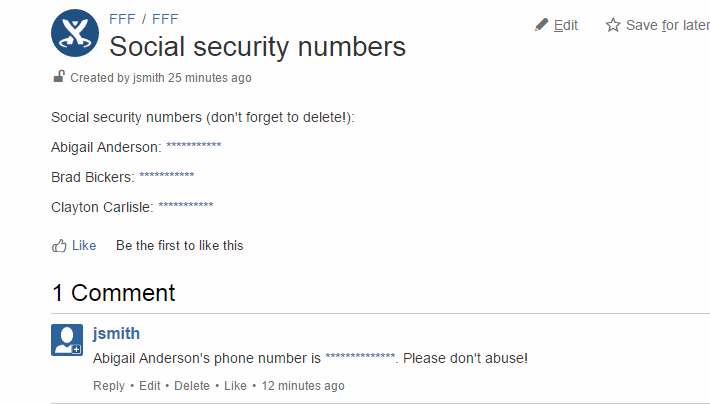
Task: Click the 12 minutes ago comment timestamp
Action: [303, 386]
